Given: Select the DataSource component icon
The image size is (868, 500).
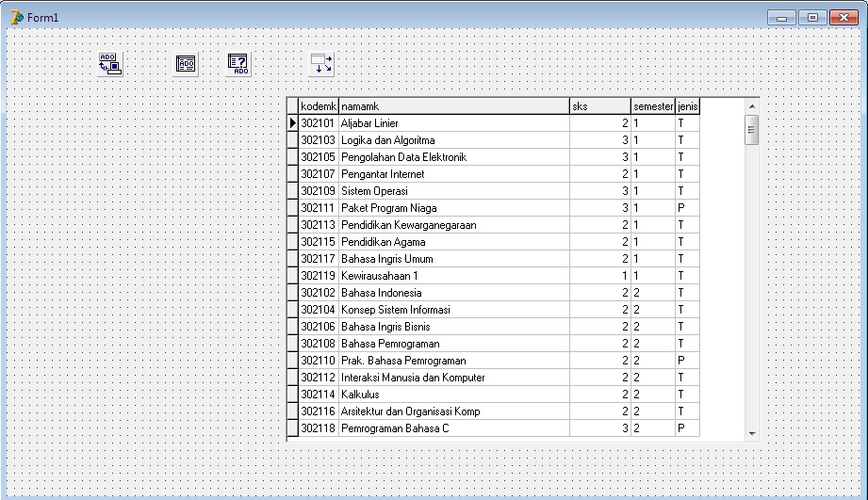Looking at the screenshot, I should coord(321,64).
